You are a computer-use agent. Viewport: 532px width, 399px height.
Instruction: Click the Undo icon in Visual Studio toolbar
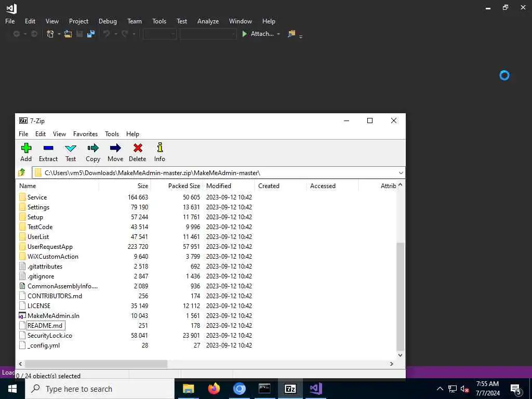(x=107, y=34)
